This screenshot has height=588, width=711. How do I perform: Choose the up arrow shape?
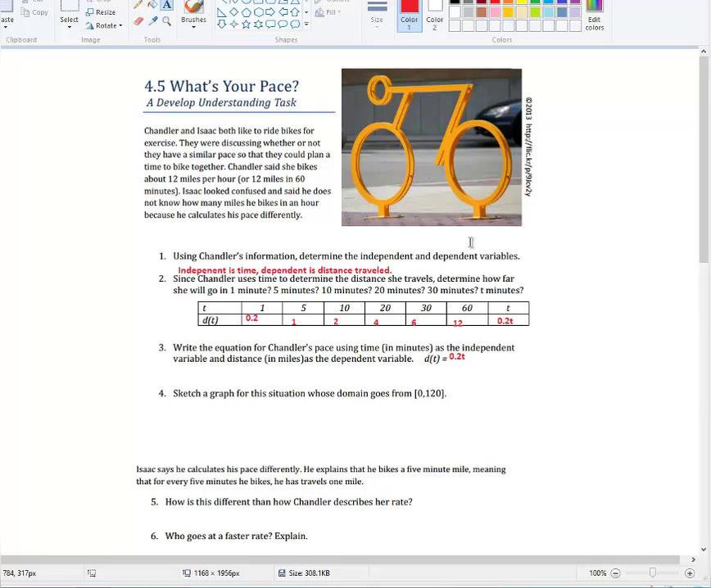click(x=295, y=12)
